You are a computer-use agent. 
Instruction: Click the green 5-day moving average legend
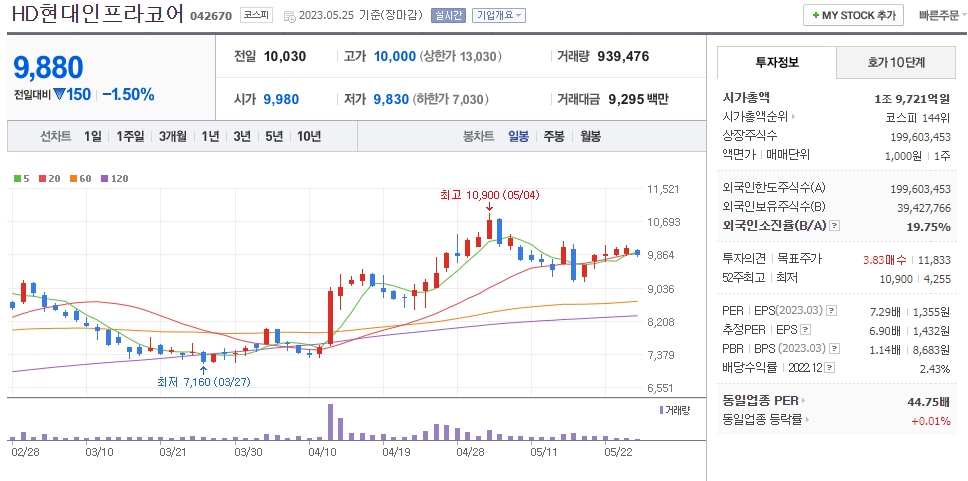pos(22,178)
